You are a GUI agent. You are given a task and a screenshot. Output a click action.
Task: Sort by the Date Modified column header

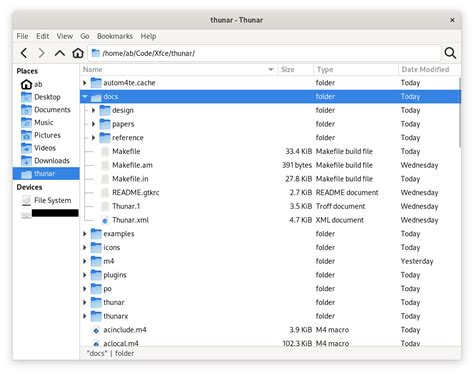point(429,69)
